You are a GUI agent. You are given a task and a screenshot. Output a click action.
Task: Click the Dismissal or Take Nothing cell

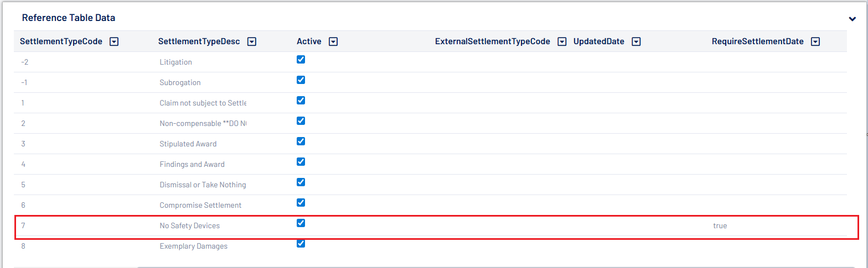[x=203, y=185]
